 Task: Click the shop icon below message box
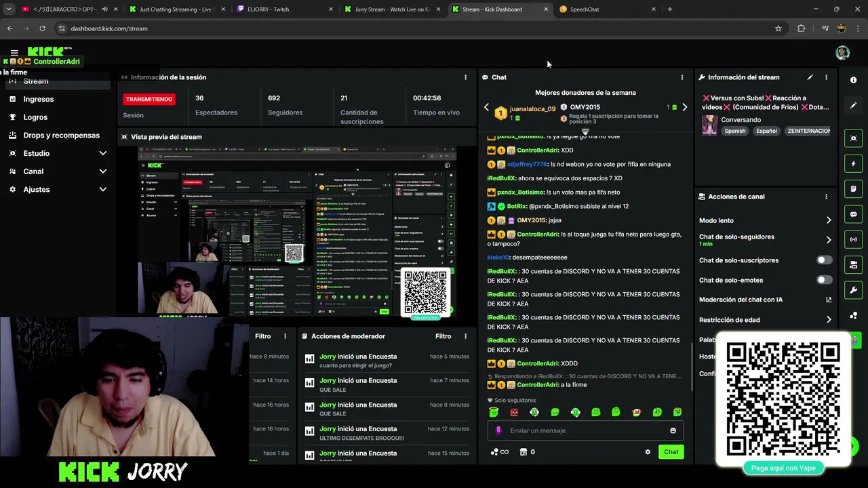coord(524,452)
